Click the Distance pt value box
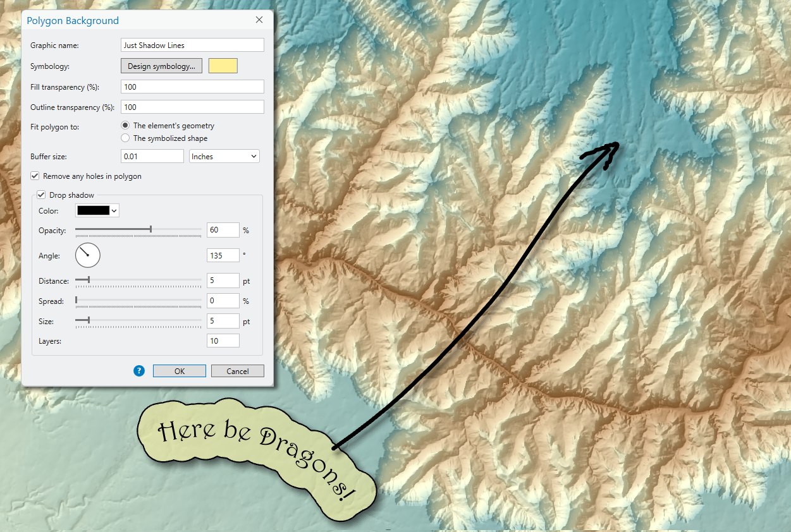This screenshot has width=791, height=532. tap(223, 280)
